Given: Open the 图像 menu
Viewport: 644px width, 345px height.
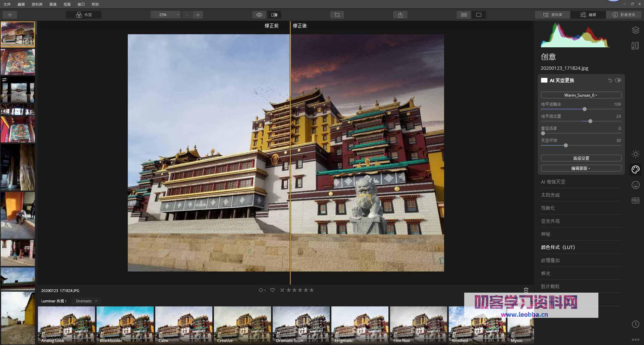Looking at the screenshot, I should (53, 4).
